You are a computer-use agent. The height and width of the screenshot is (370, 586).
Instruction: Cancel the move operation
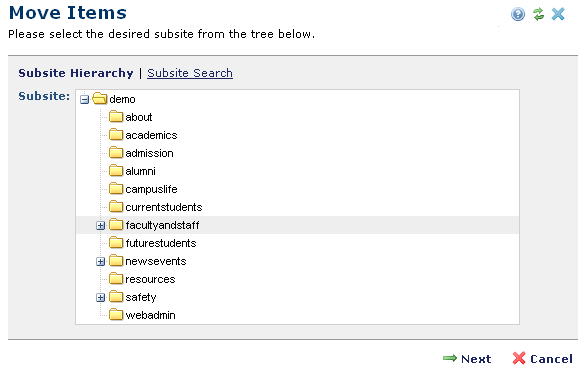[542, 359]
